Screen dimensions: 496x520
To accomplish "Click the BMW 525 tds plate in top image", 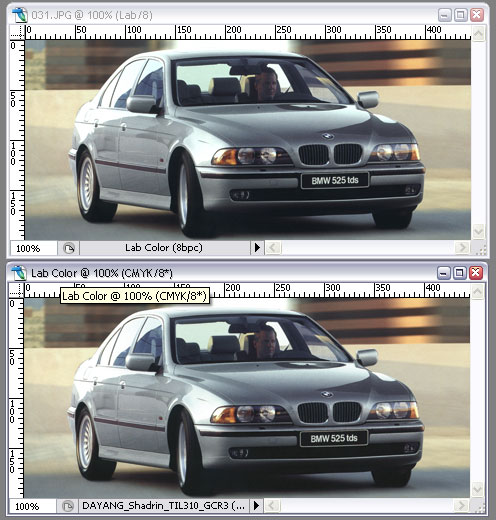I will click(x=335, y=181).
